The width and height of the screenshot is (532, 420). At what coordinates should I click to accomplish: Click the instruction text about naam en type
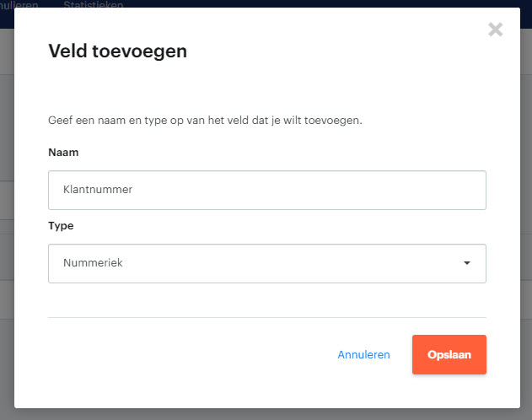coord(205,120)
